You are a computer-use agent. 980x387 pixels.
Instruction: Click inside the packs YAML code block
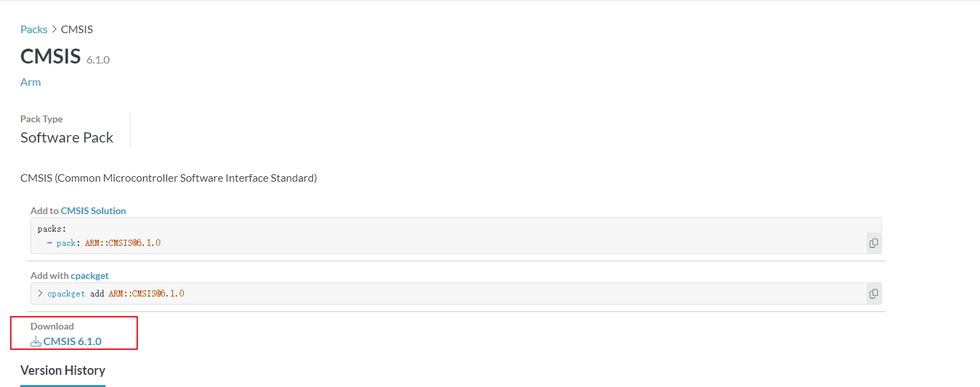[406, 236]
